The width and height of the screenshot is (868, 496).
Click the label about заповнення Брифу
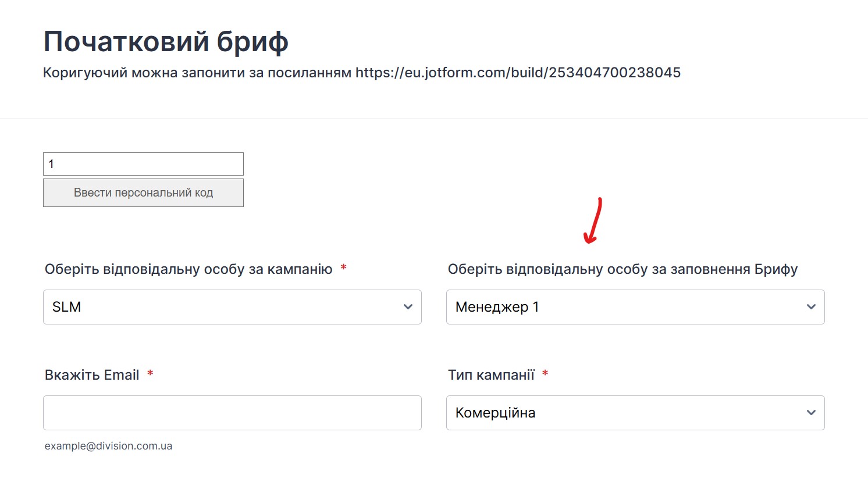[622, 269]
